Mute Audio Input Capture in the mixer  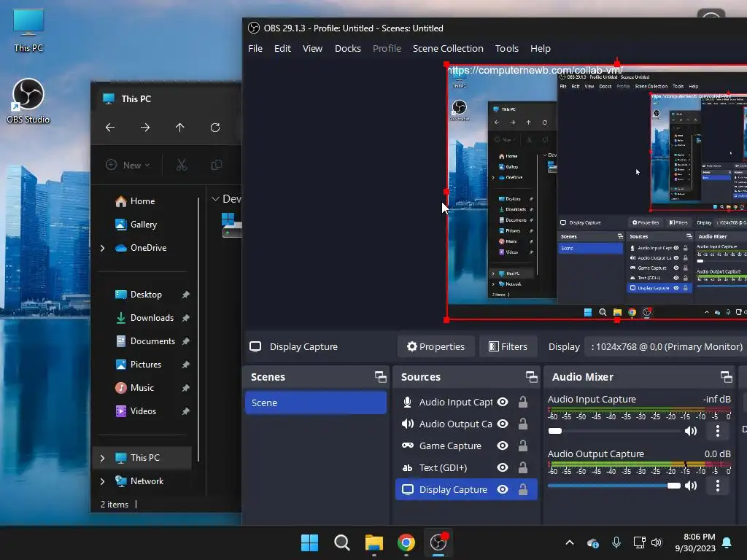[691, 431]
